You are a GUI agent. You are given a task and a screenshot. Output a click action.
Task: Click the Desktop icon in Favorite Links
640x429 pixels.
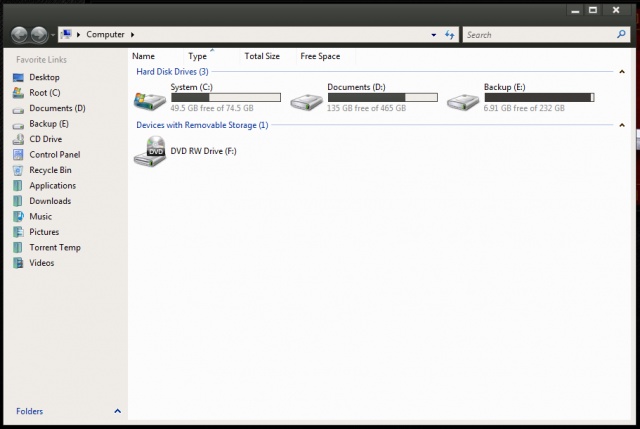click(18, 78)
